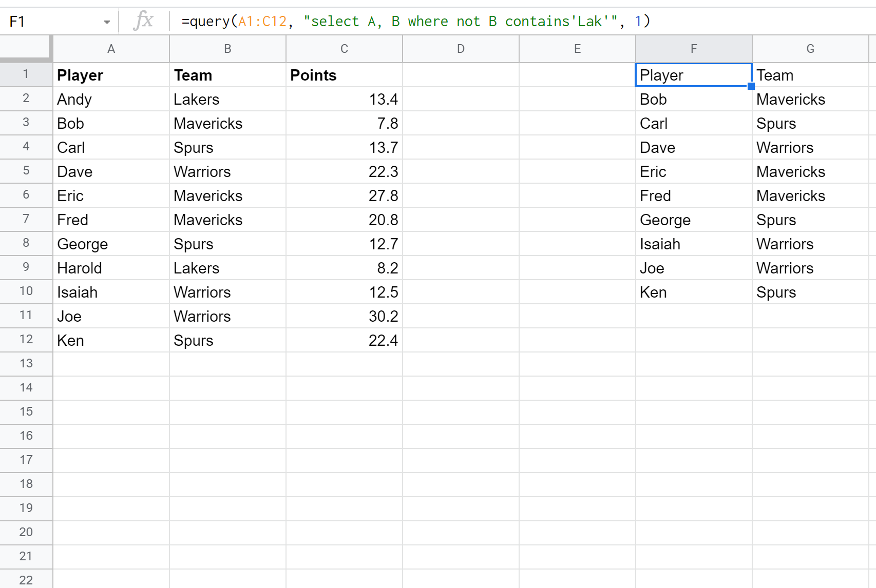
Task: Click the fill handle on cell F1
Action: tap(751, 86)
